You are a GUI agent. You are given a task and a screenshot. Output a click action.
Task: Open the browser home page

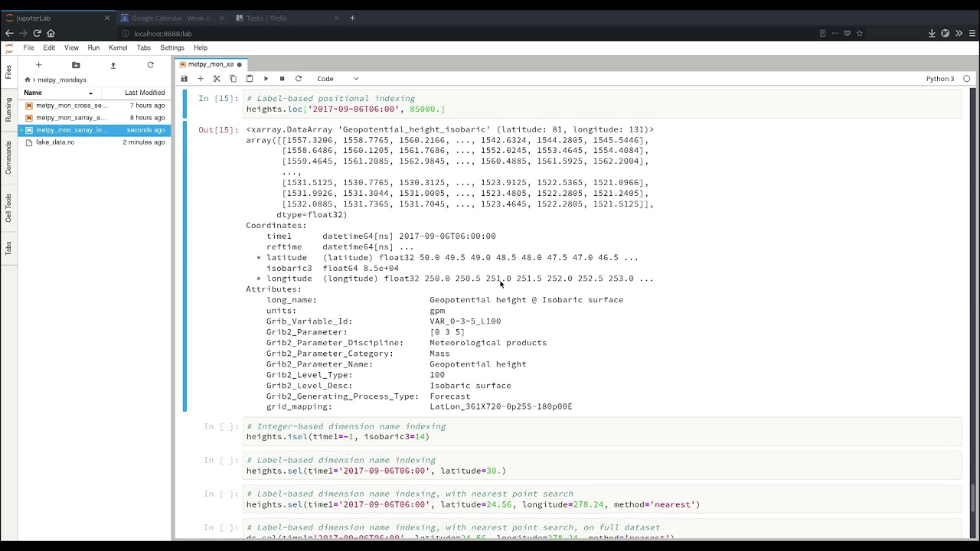51,33
